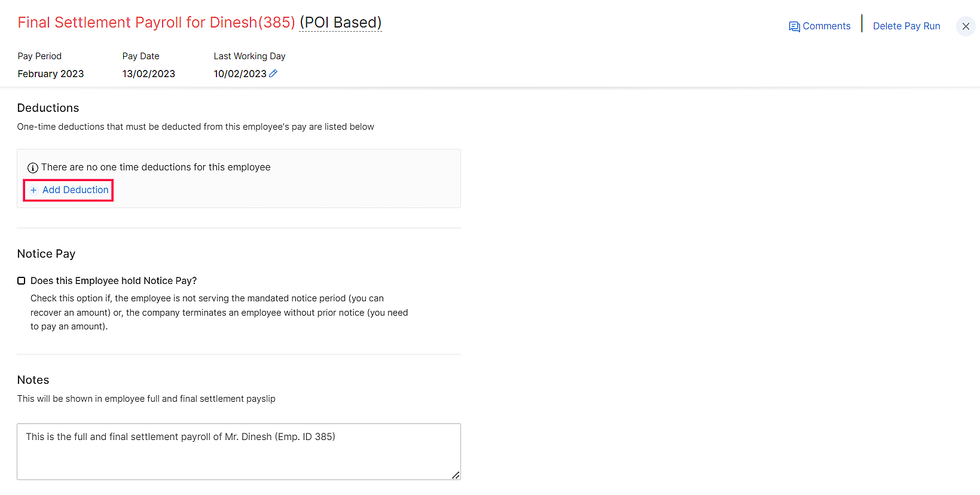Click the 'Does this Employee hold Notice Pay?' label
Image resolution: width=980 pixels, height=495 pixels.
(x=114, y=281)
